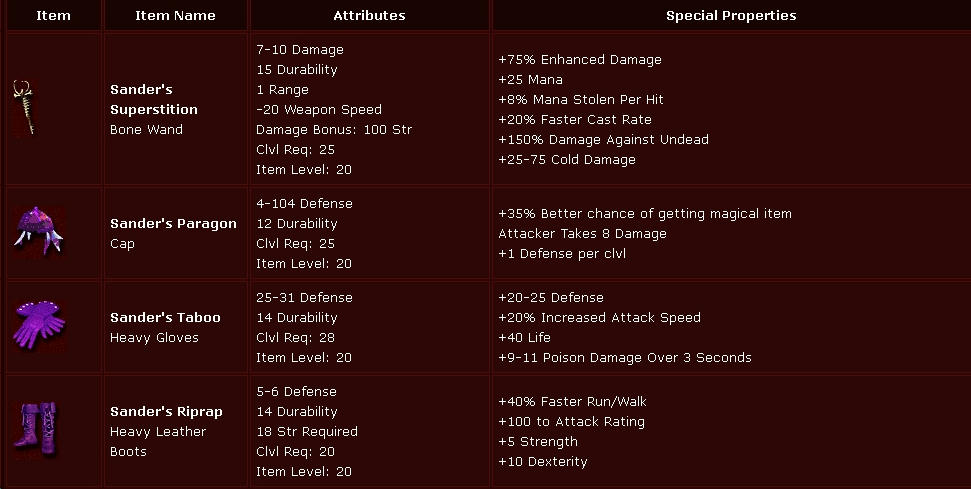Click the Special Properties column header
Viewport: 971px width, 489px height.
[x=731, y=15]
